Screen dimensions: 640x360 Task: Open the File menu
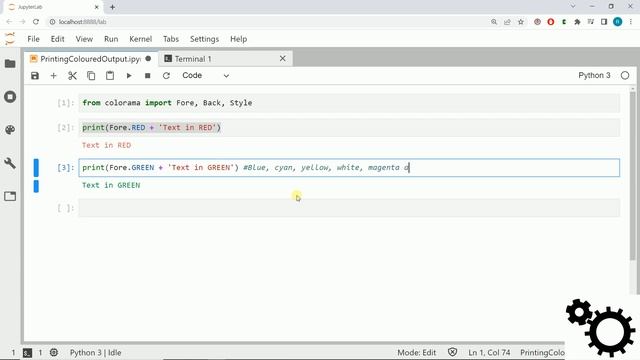(33, 39)
